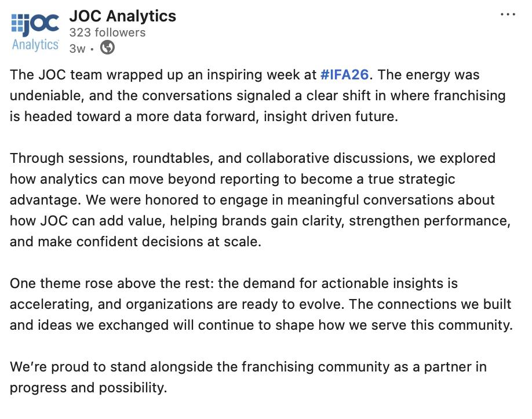
Task: Click the blue grid squares in the logo
Action: (x=17, y=23)
